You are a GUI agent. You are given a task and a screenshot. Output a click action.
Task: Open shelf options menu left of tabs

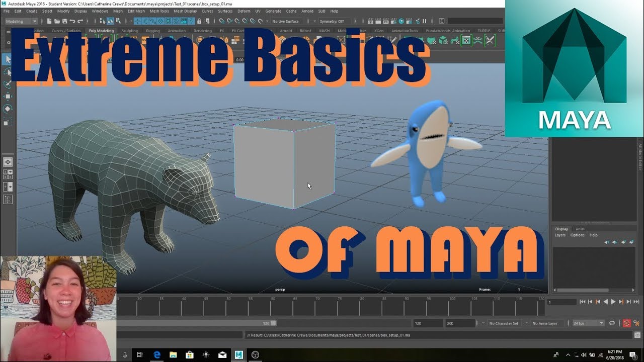click(8, 32)
